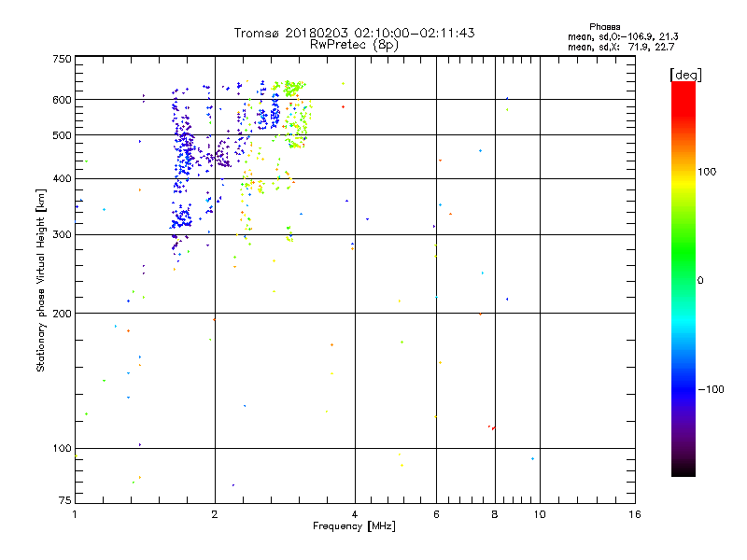
Task: Click the x-axis tick label '6'
Action: click(x=436, y=514)
